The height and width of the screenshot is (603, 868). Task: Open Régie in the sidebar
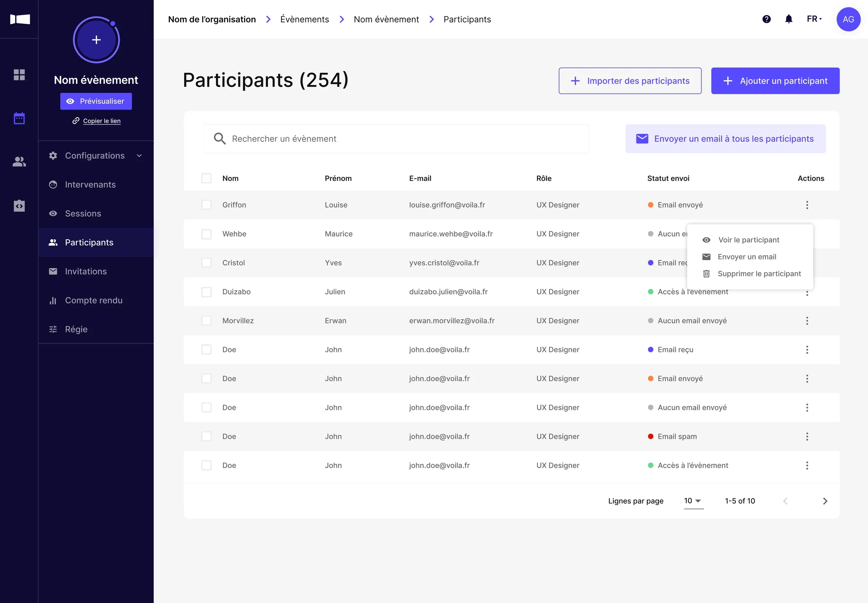click(x=96, y=329)
